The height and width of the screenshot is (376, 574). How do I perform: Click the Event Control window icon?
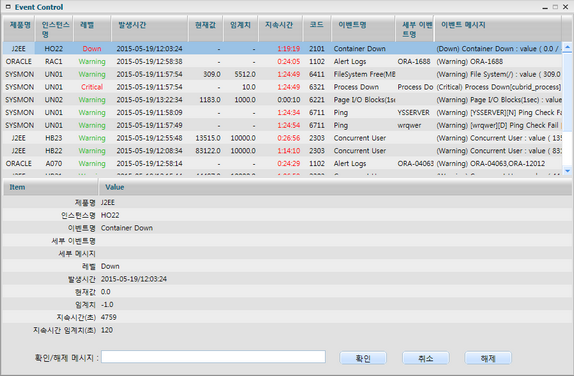8,7
